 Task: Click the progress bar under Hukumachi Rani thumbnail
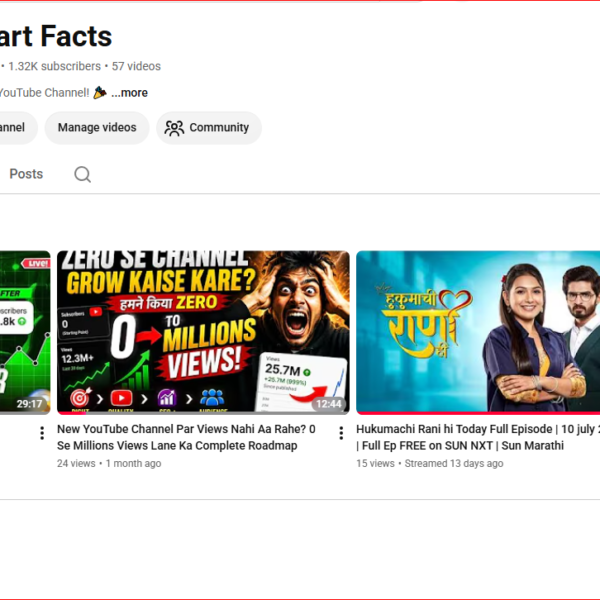click(478, 413)
